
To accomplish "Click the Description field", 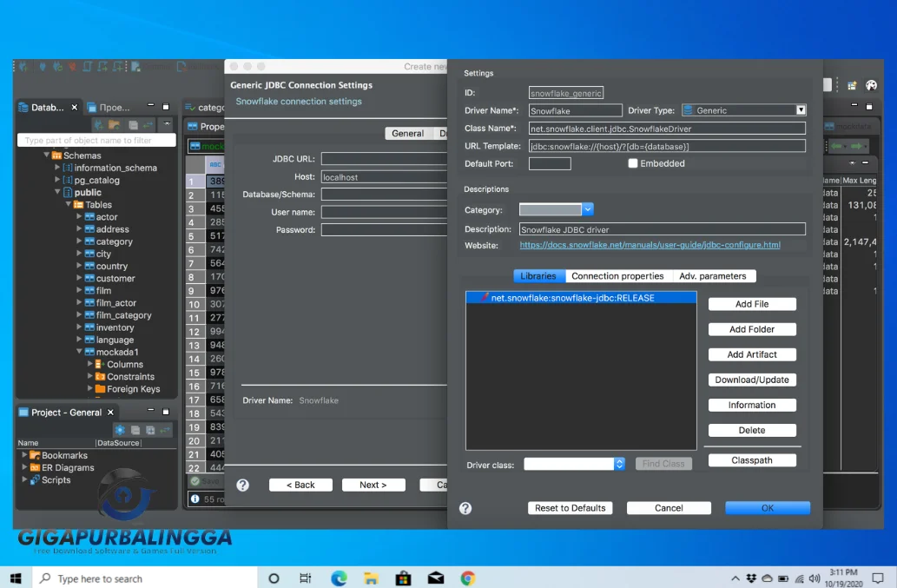I will click(x=663, y=229).
